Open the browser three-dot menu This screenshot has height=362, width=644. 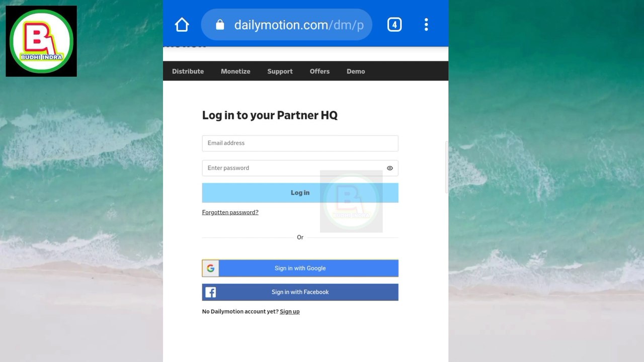[x=426, y=25]
